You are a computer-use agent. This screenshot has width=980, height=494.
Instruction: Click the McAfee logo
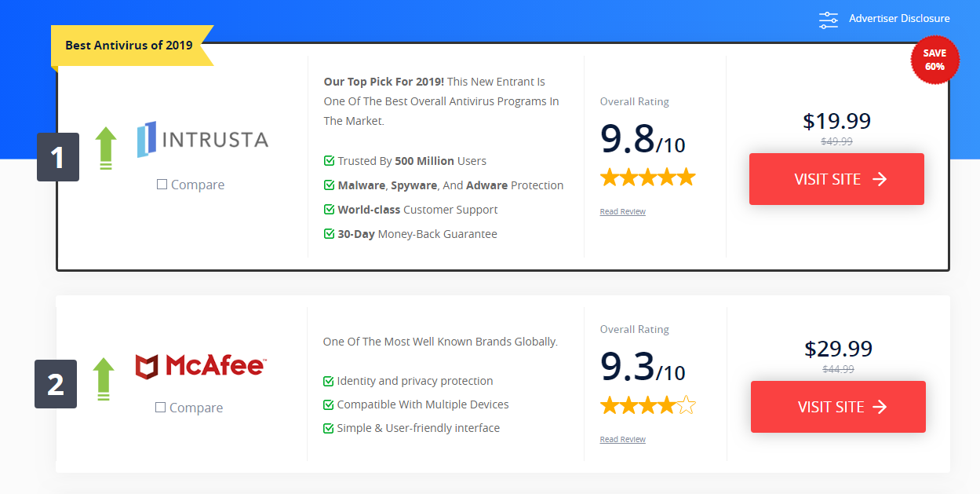click(x=200, y=366)
